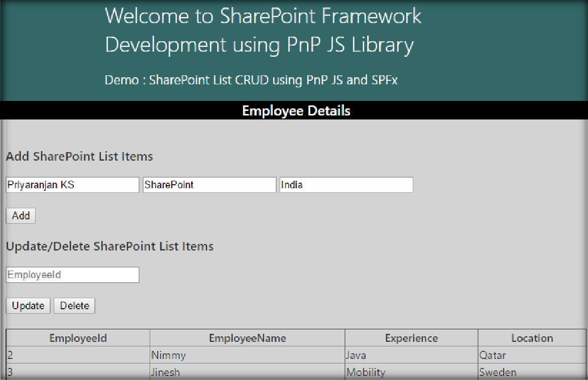
Task: Select the EmployeeId column header
Action: point(78,338)
